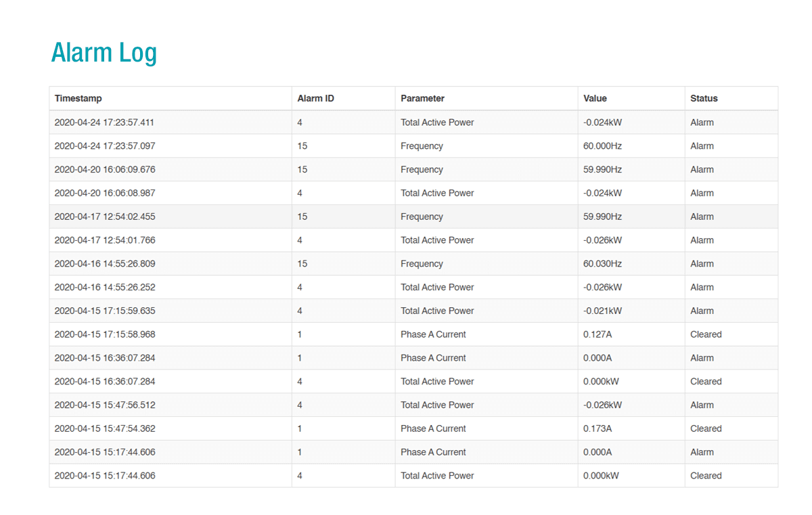Click the Cleared status for Phase A Current 0.127A
The height and width of the screenshot is (515, 812).
coord(706,334)
